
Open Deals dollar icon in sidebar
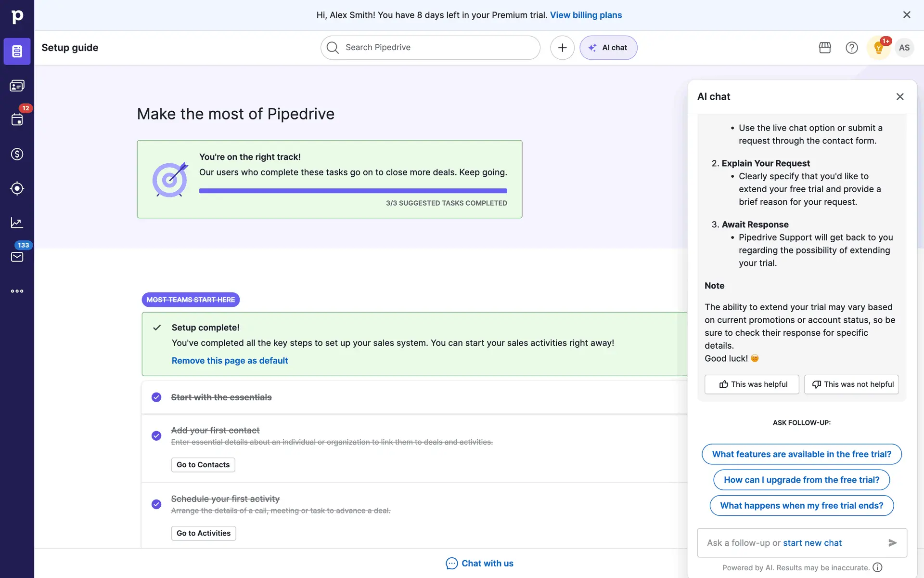[17, 154]
